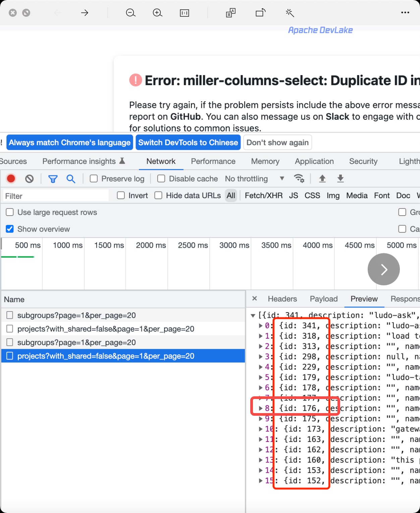Toggle the network filter funnel icon
The image size is (420, 513).
coord(53,179)
